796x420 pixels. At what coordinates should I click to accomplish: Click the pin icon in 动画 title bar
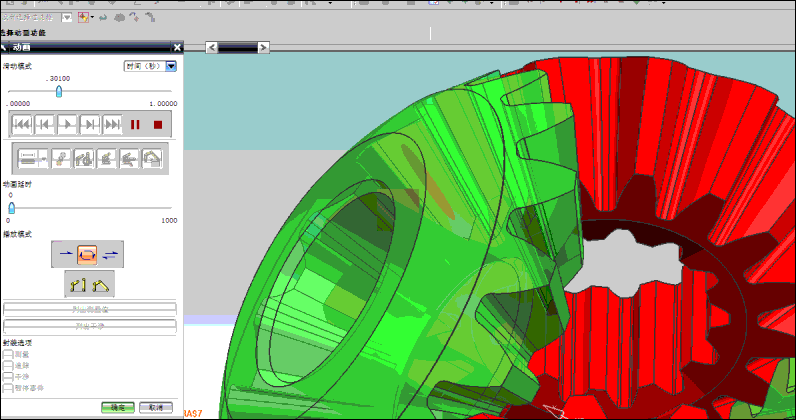[x=4, y=47]
